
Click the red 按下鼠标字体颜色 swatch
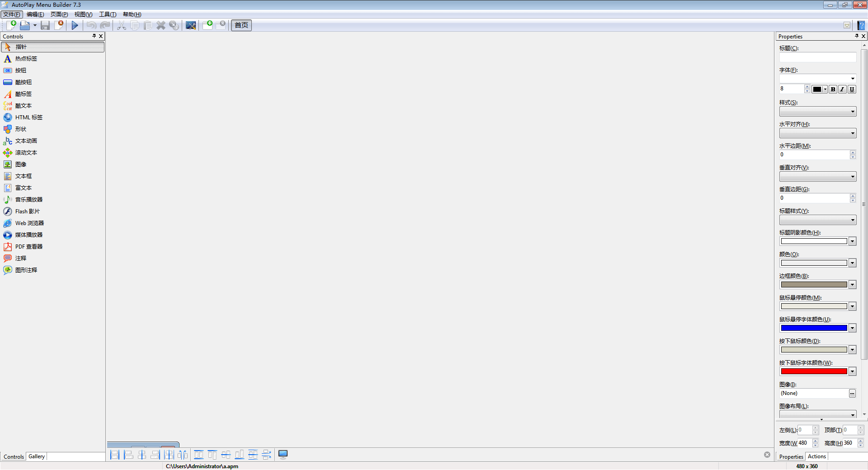(x=814, y=371)
